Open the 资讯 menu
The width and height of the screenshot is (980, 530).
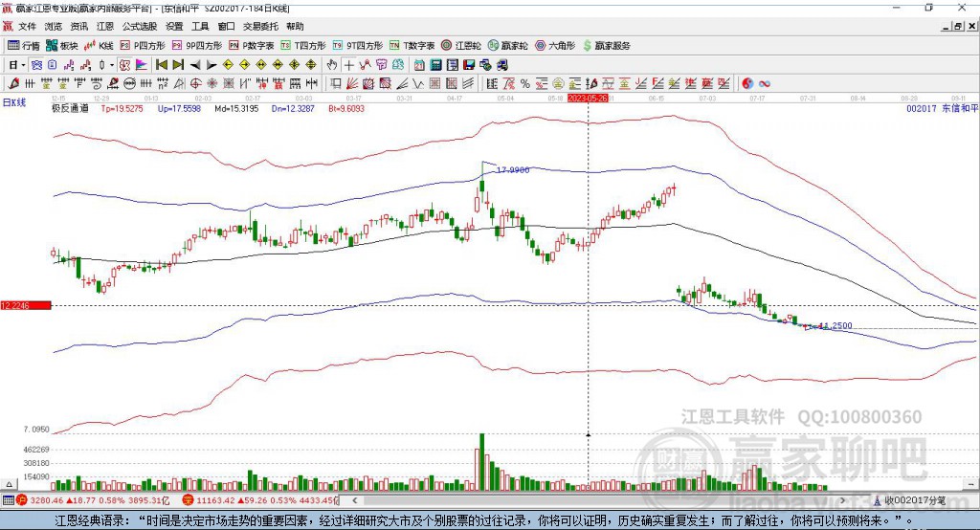(x=79, y=26)
